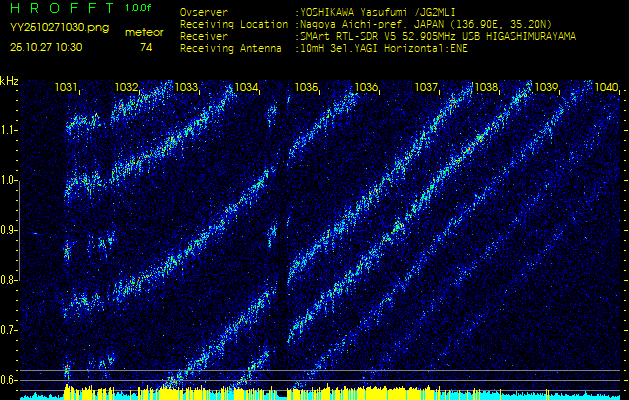Click the version text 1.0.0f
Viewport: 629px width, 400px height.
pyautogui.click(x=138, y=8)
